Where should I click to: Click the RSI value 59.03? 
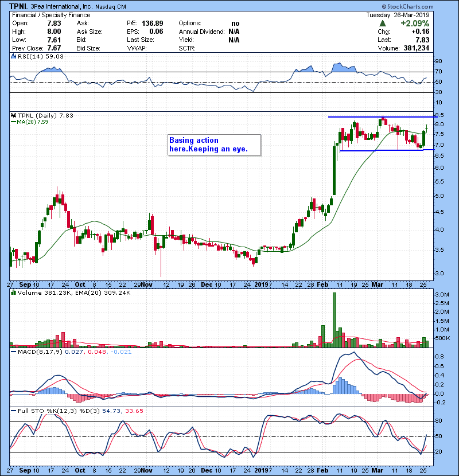click(55, 56)
